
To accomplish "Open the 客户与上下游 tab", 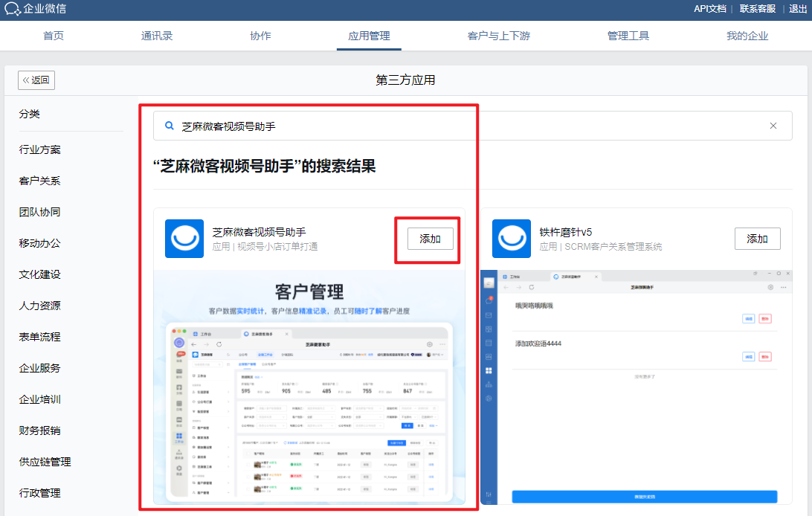I will coord(499,36).
